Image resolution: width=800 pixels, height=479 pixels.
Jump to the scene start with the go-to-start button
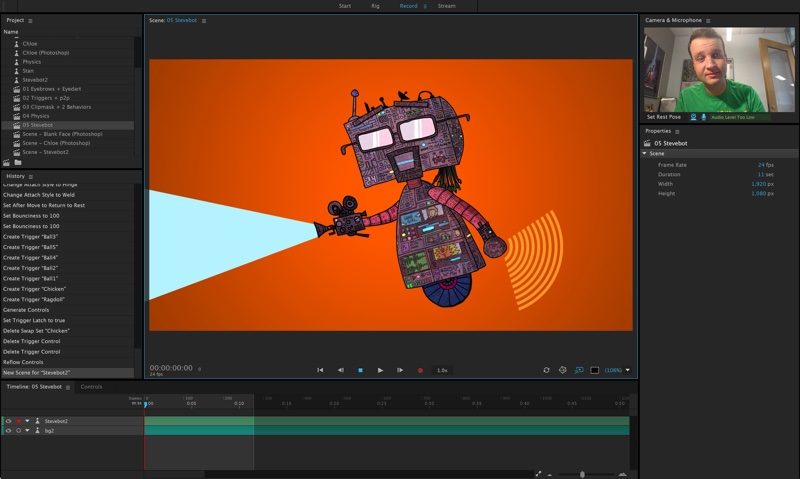pos(320,370)
